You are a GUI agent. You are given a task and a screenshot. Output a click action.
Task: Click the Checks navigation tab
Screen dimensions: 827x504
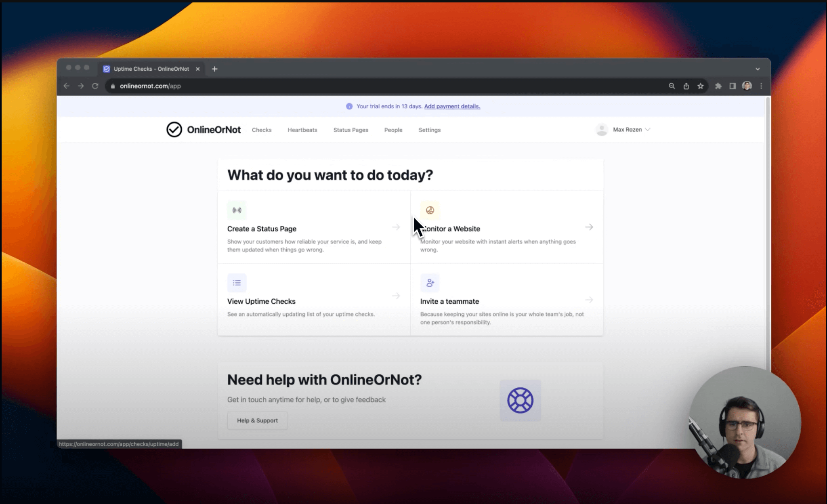260,129
